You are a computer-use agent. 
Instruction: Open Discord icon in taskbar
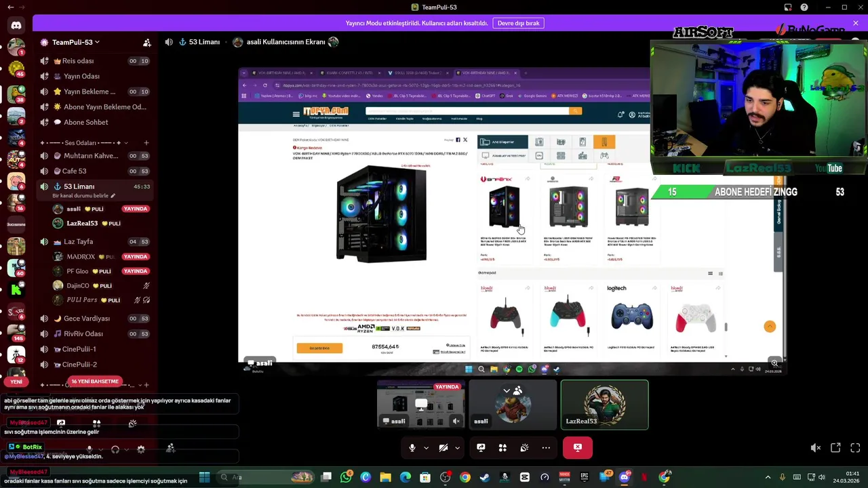[x=625, y=477]
